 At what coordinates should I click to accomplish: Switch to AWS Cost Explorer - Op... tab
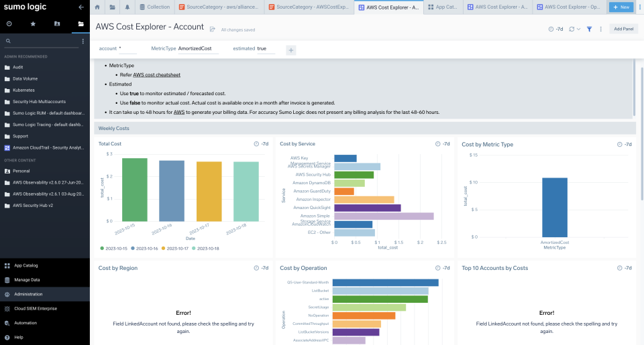pyautogui.click(x=568, y=7)
